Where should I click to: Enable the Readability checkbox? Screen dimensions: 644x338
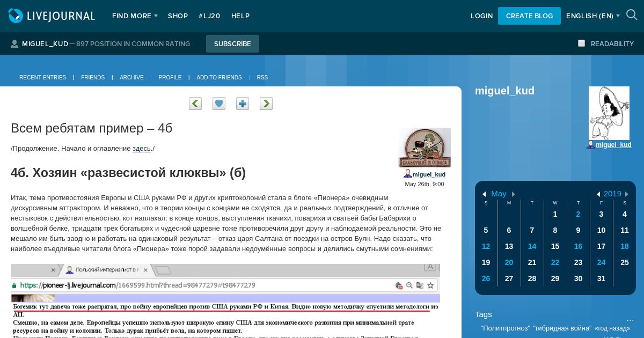pos(581,43)
